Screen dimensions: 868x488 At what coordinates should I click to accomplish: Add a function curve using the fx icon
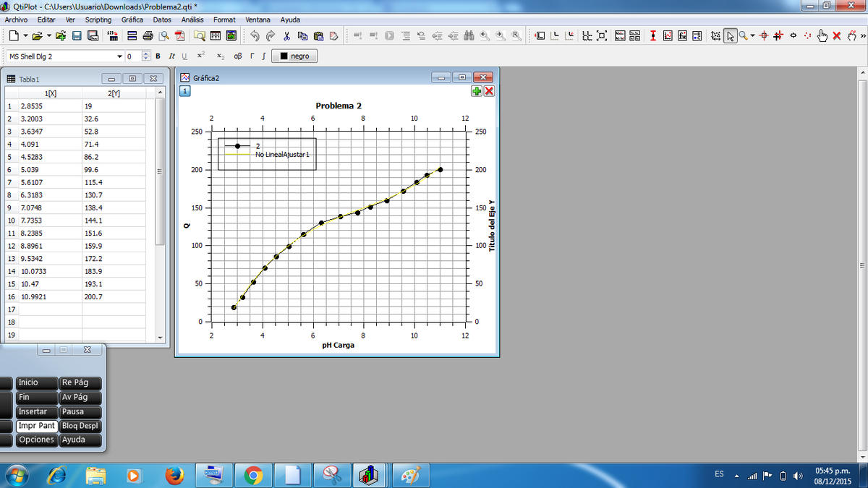pyautogui.click(x=682, y=35)
